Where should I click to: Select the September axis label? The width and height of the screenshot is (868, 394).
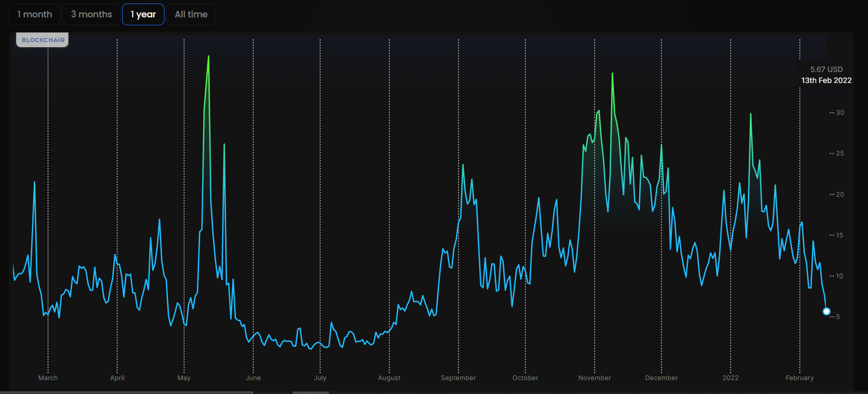458,378
